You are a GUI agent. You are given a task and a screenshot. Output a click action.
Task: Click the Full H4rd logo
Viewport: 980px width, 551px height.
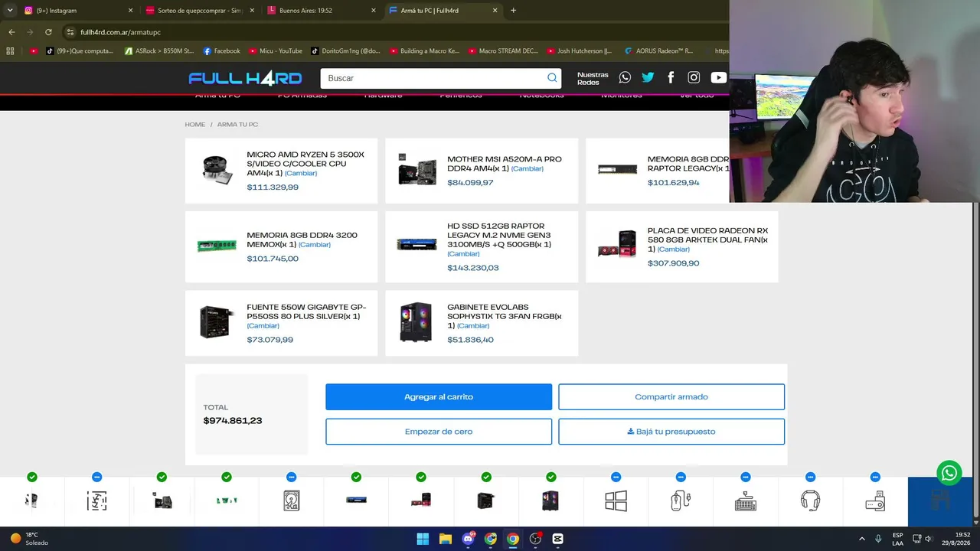click(x=245, y=78)
